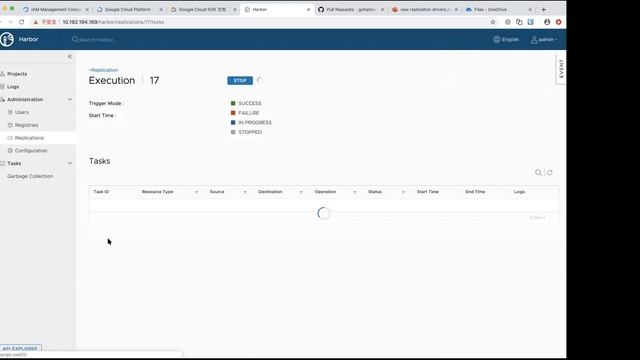Viewport: 640px width, 360px height.
Task: Open the EVENT side panel tab
Action: click(561, 69)
